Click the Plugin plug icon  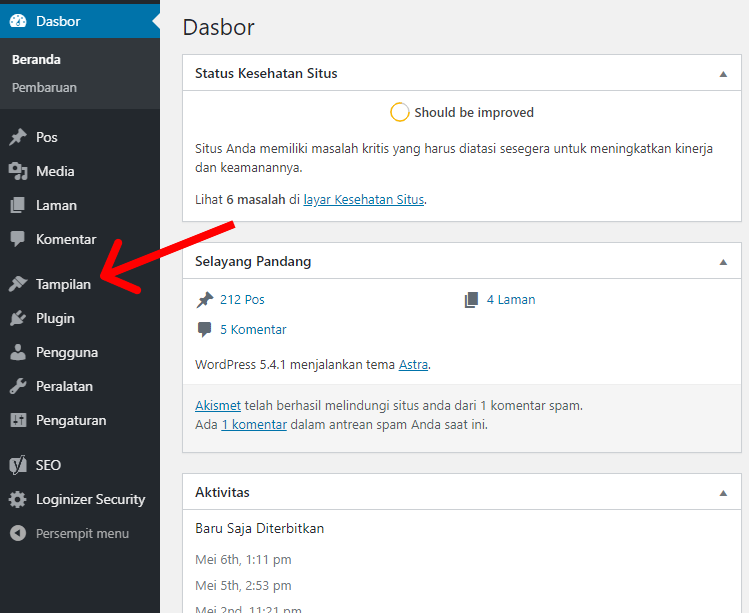(x=18, y=318)
